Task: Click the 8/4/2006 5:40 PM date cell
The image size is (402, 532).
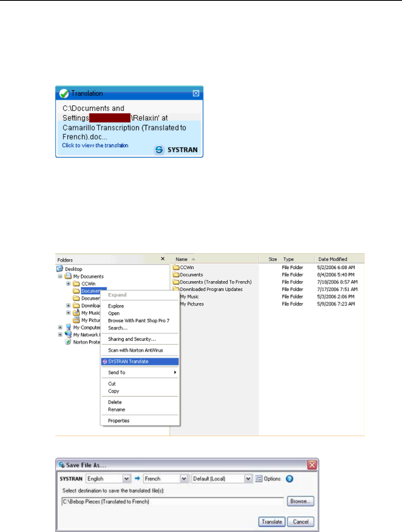Action: point(336,275)
